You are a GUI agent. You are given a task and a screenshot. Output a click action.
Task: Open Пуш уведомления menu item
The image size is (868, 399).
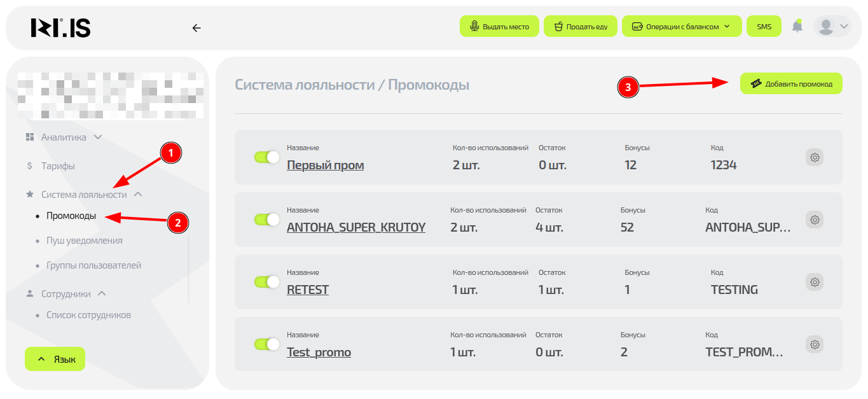[84, 241]
